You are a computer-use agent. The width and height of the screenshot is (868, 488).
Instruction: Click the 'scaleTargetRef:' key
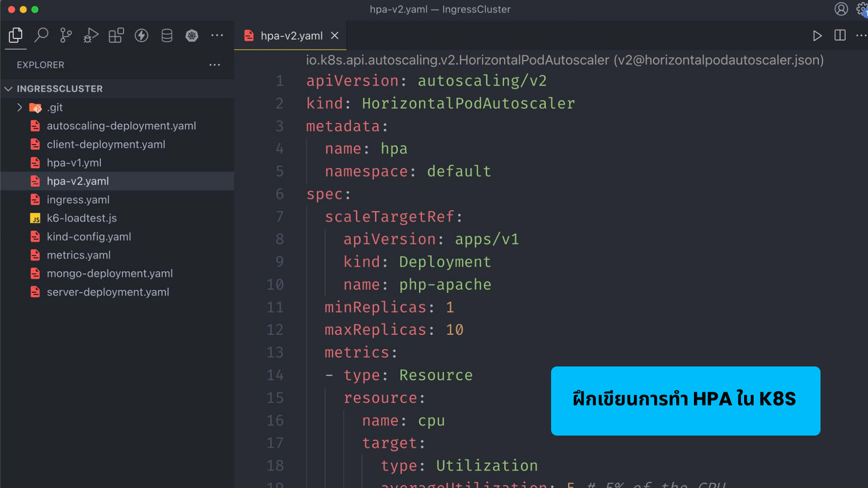click(x=394, y=217)
